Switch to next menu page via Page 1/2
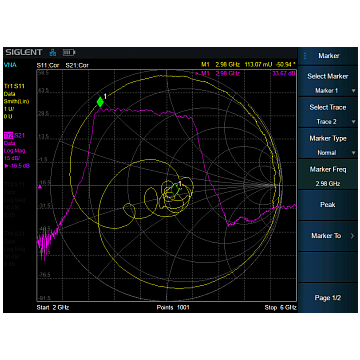 (x=328, y=298)
